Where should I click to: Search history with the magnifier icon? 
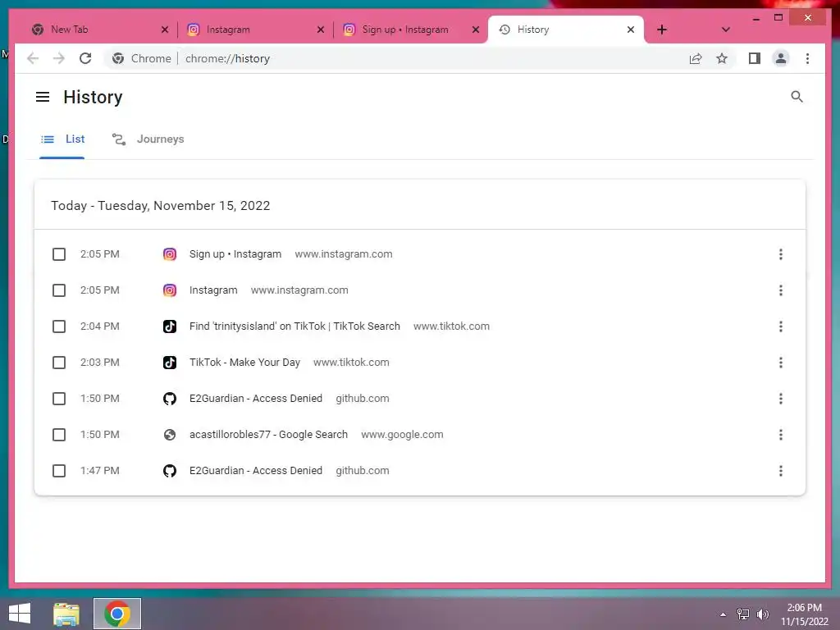797,97
